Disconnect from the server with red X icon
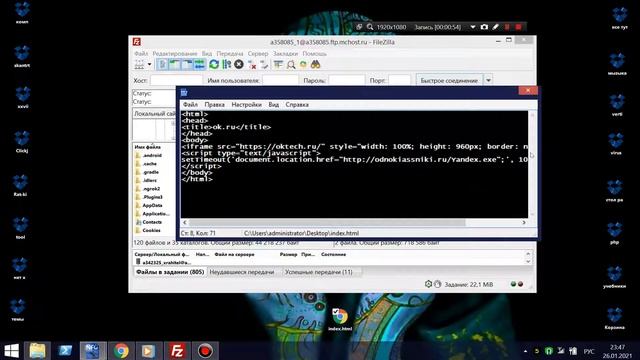Viewport: 640px width, 360px height. pyautogui.click(x=252, y=64)
